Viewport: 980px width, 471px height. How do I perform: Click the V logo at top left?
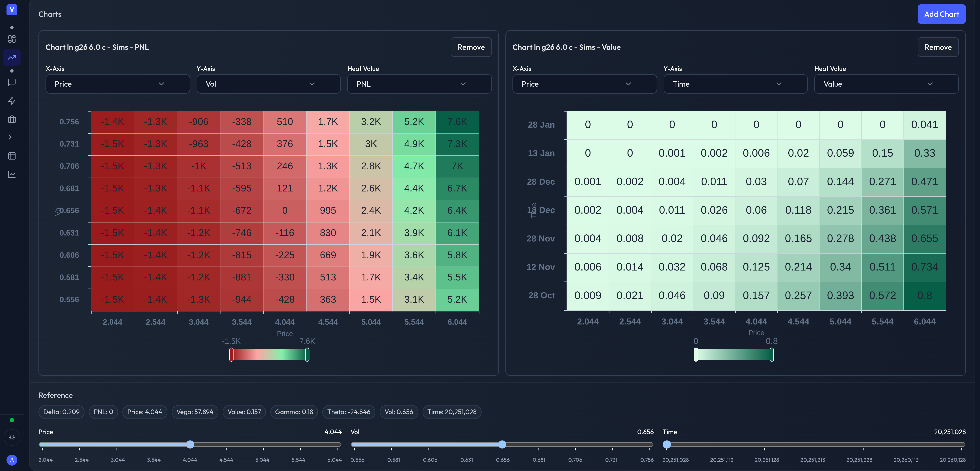click(x=12, y=10)
